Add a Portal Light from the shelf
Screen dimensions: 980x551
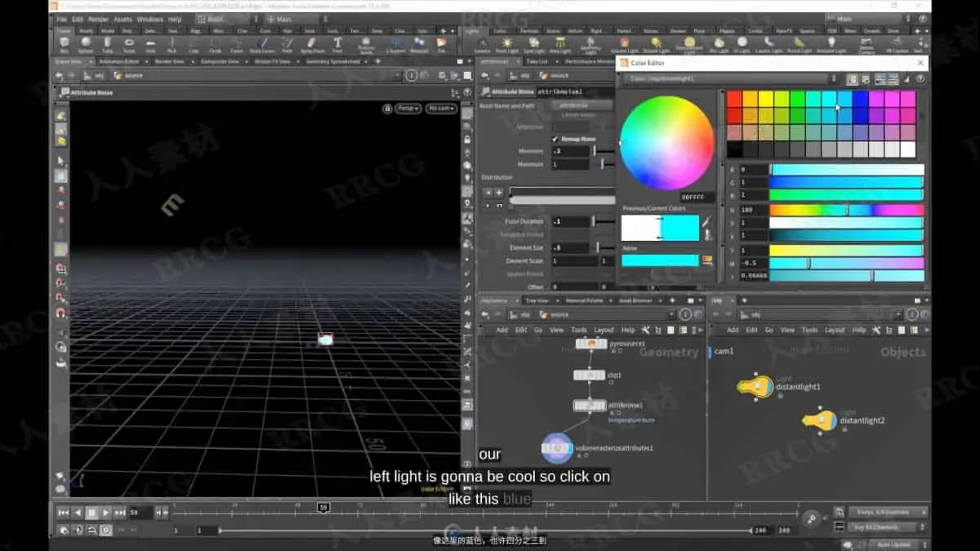pos(801,44)
